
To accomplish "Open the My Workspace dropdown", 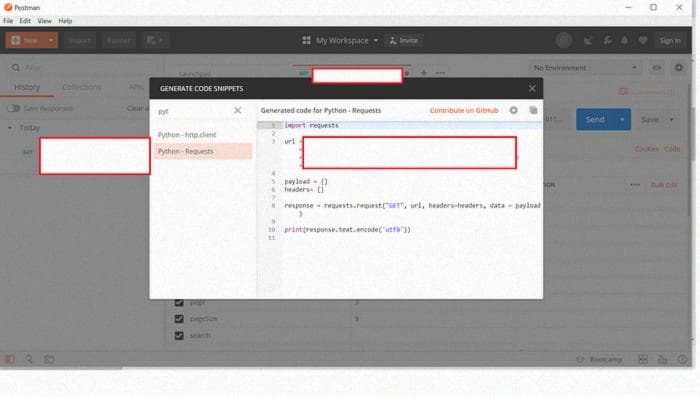I will [x=346, y=40].
